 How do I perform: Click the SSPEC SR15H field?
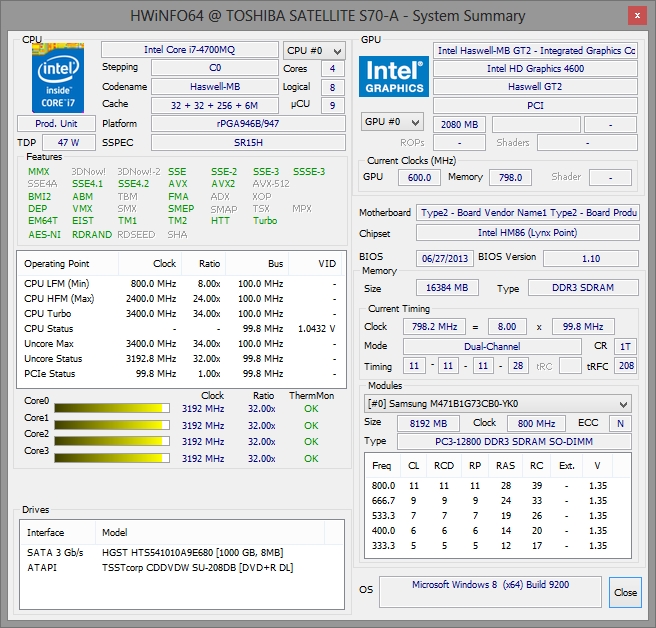click(248, 143)
